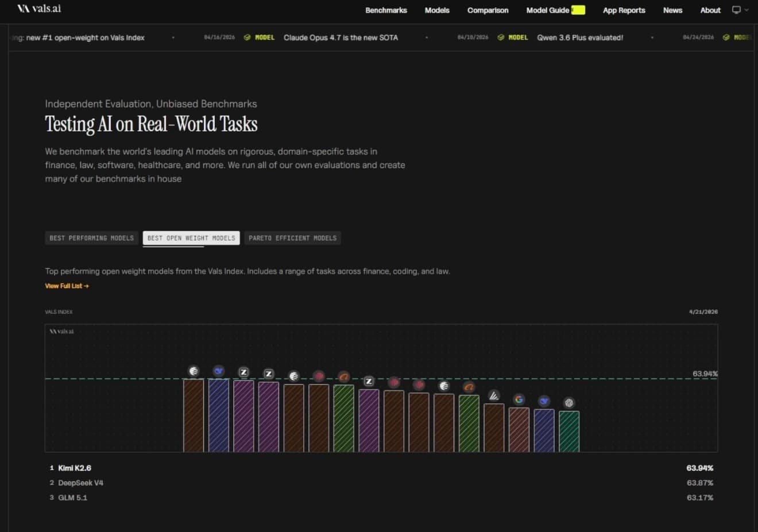This screenshot has width=758, height=532.
Task: Open the display theme dropdown in header
Action: [x=740, y=10]
